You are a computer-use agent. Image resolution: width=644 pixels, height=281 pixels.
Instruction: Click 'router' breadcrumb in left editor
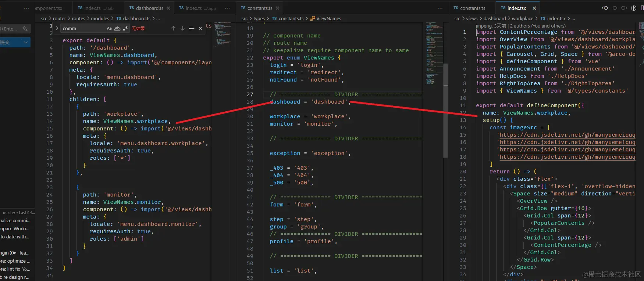pyautogui.click(x=59, y=18)
